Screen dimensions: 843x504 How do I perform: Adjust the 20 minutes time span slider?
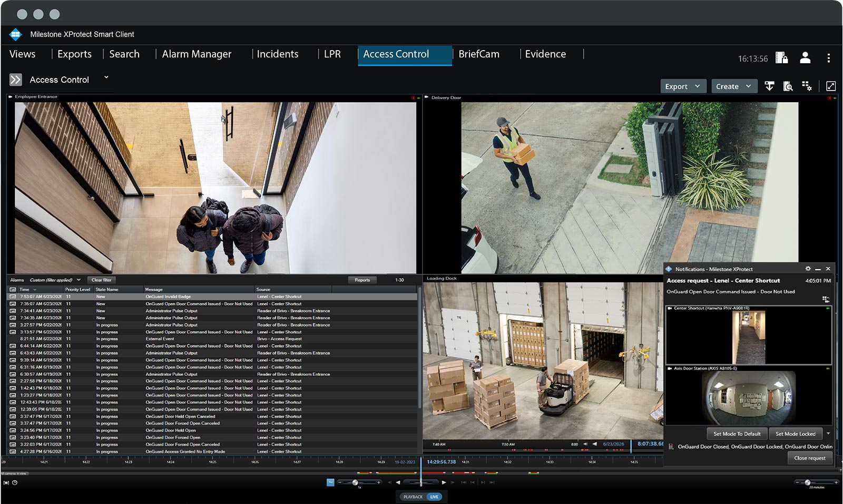point(807,482)
